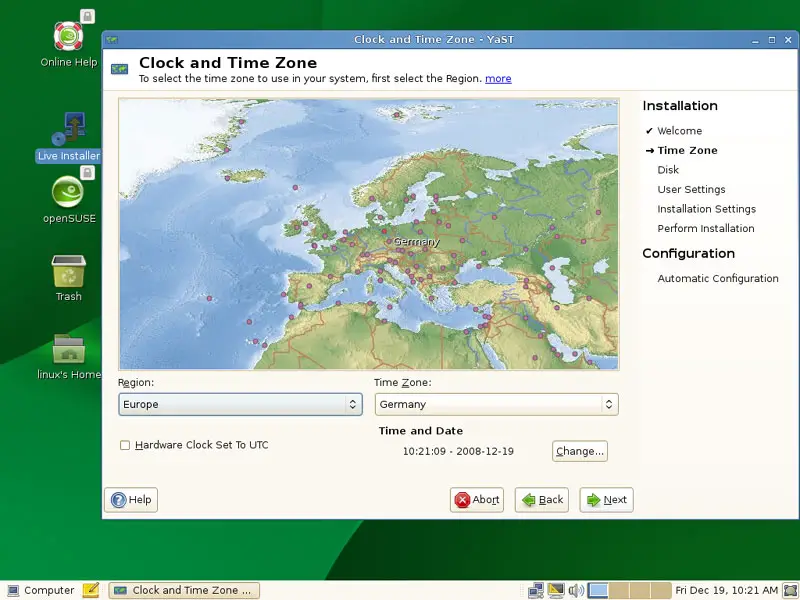Viewport: 800px width, 600px height.
Task: Switch to the first workspace
Action: click(597, 590)
